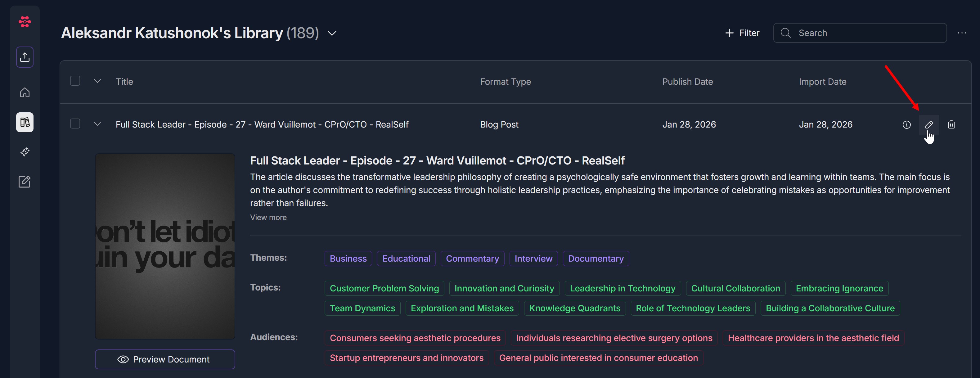The width and height of the screenshot is (980, 378).
Task: Click the pink app logo icon
Action: 25,22
